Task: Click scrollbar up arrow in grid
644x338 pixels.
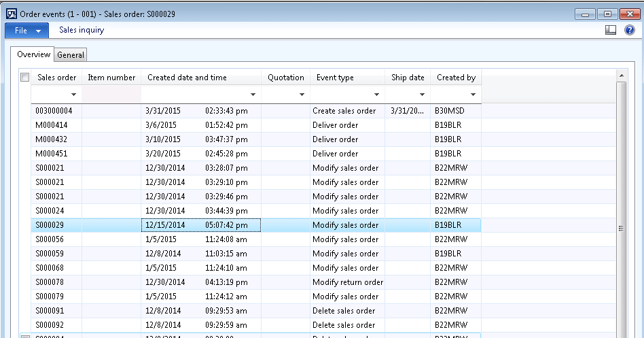Action: (x=620, y=75)
